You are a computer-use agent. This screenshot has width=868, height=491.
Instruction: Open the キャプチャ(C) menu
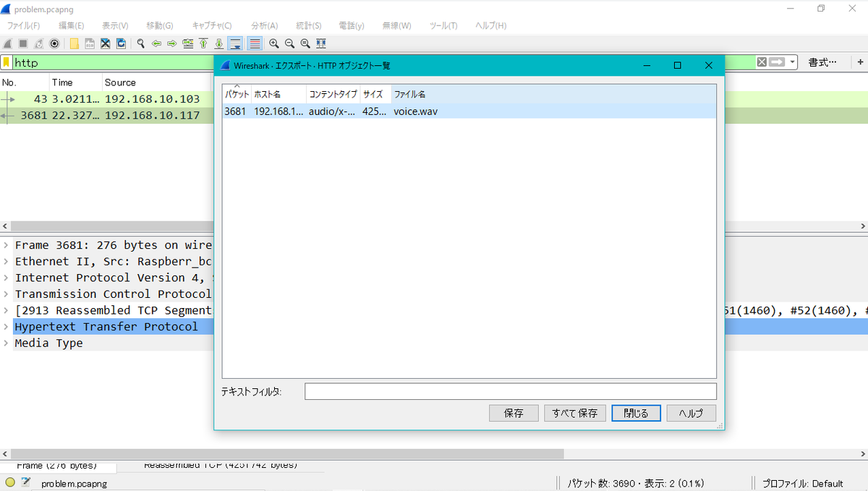point(212,25)
